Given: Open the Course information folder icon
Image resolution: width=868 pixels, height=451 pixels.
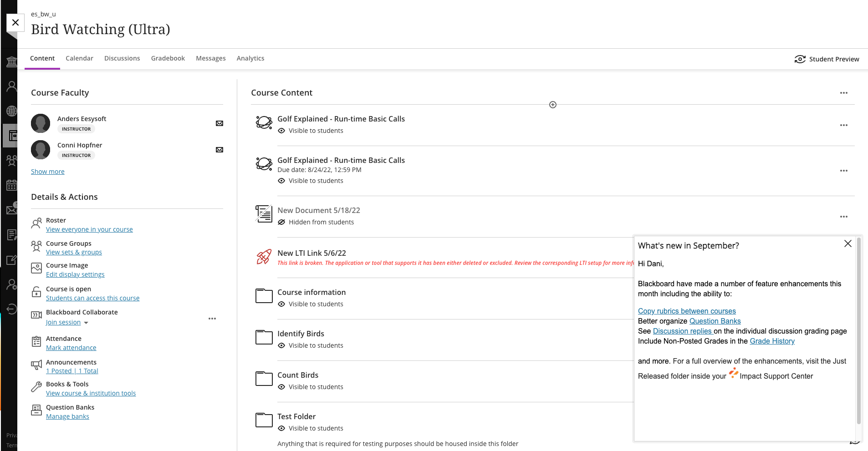Looking at the screenshot, I should (x=264, y=296).
